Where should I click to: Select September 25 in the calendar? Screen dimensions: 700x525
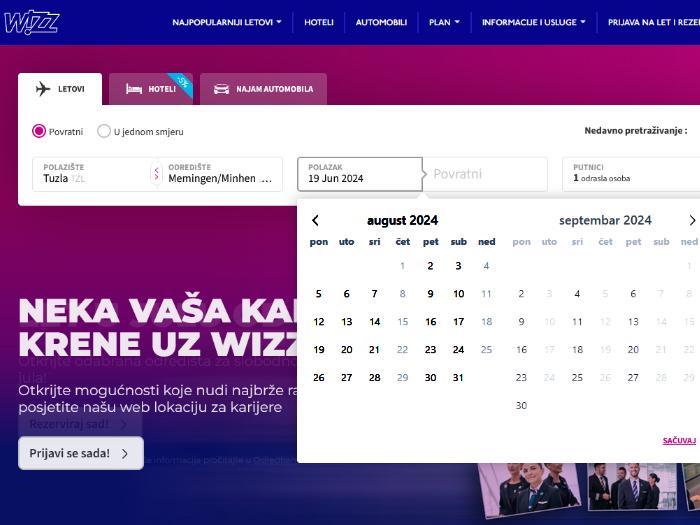(577, 378)
